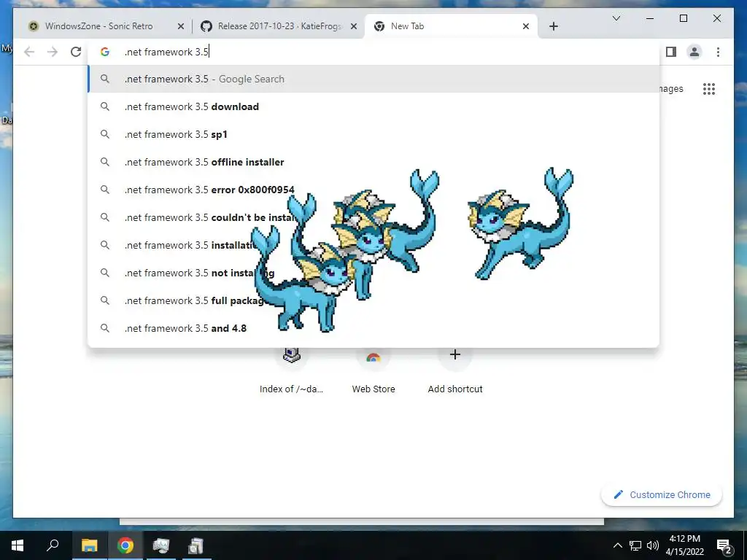Close the New Tab tab
The width and height of the screenshot is (747, 560).
click(x=526, y=27)
